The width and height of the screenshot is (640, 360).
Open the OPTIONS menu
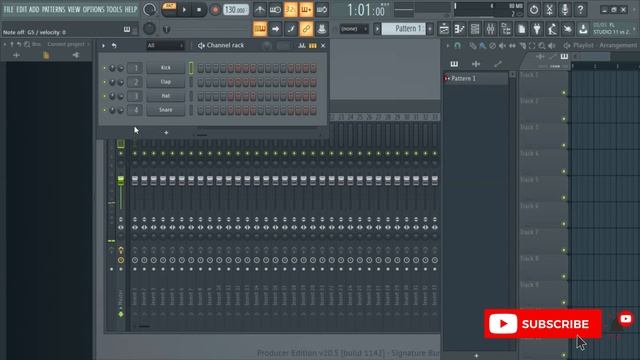click(93, 9)
